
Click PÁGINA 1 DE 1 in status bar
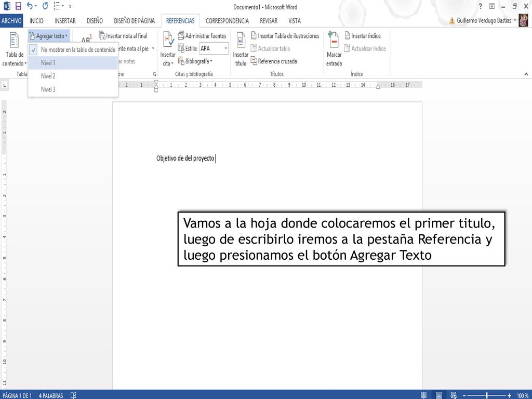[x=17, y=395]
